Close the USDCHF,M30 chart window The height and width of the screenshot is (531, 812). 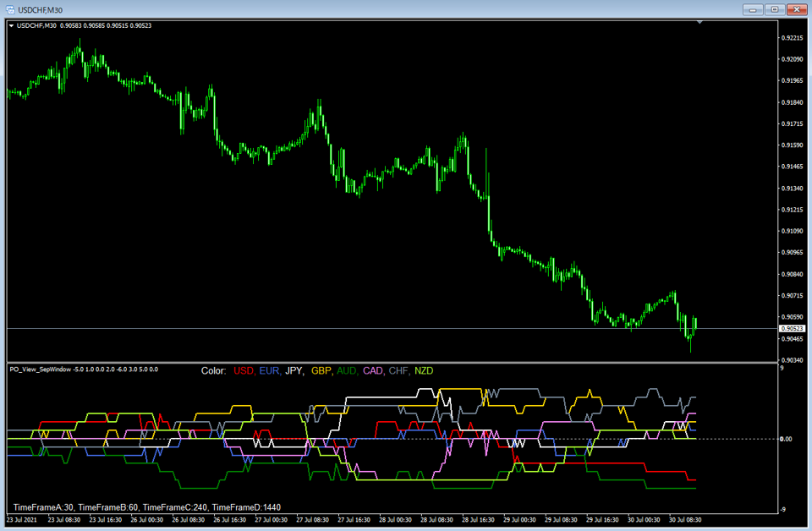click(x=797, y=10)
